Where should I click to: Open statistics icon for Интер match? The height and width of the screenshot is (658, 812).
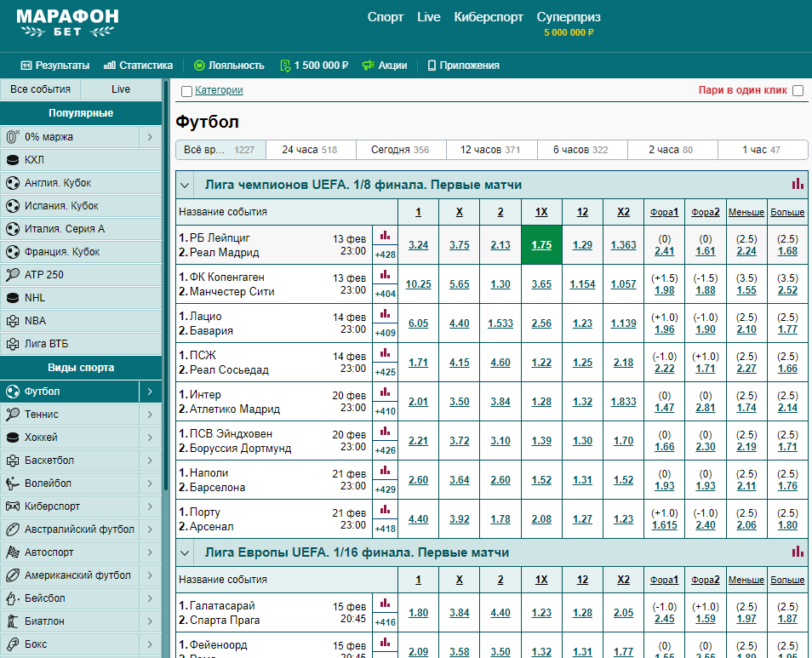385,392
